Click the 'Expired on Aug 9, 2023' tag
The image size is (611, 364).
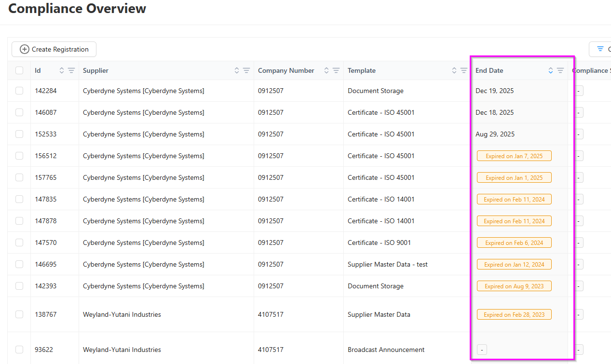click(x=514, y=286)
